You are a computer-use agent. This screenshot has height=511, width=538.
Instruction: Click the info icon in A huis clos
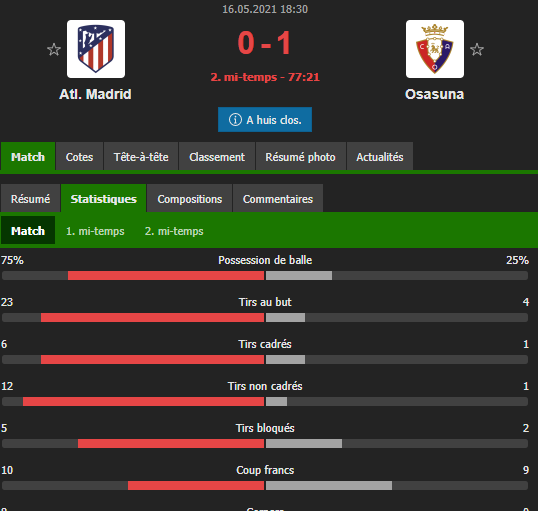235,120
